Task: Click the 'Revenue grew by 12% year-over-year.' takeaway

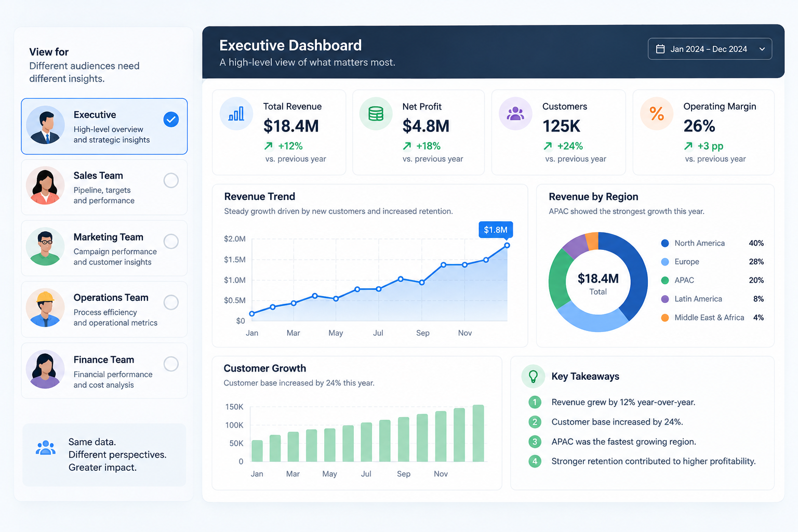Action: click(x=623, y=402)
